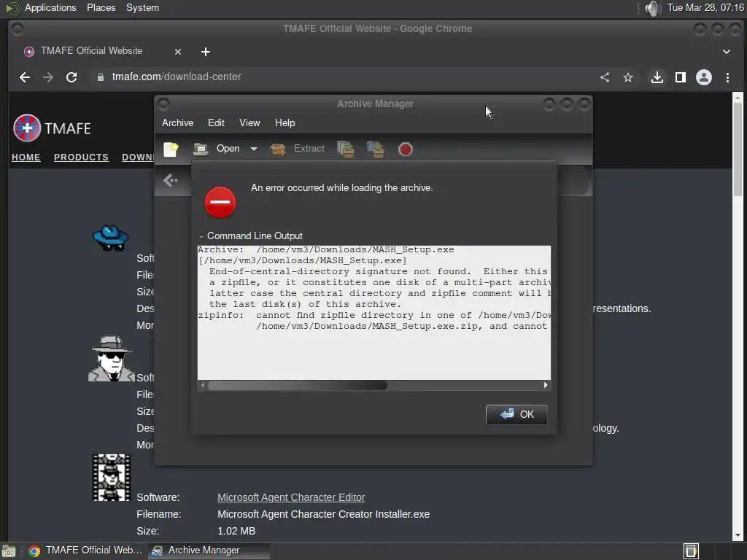This screenshot has width=747, height=560.
Task: Click the TMAFE logo on the website
Action: click(x=52, y=128)
